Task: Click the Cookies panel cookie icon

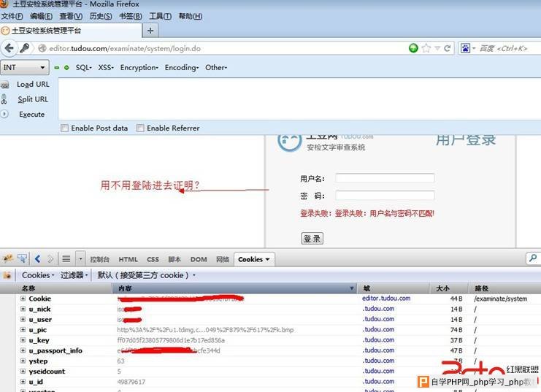Action: coord(7,275)
